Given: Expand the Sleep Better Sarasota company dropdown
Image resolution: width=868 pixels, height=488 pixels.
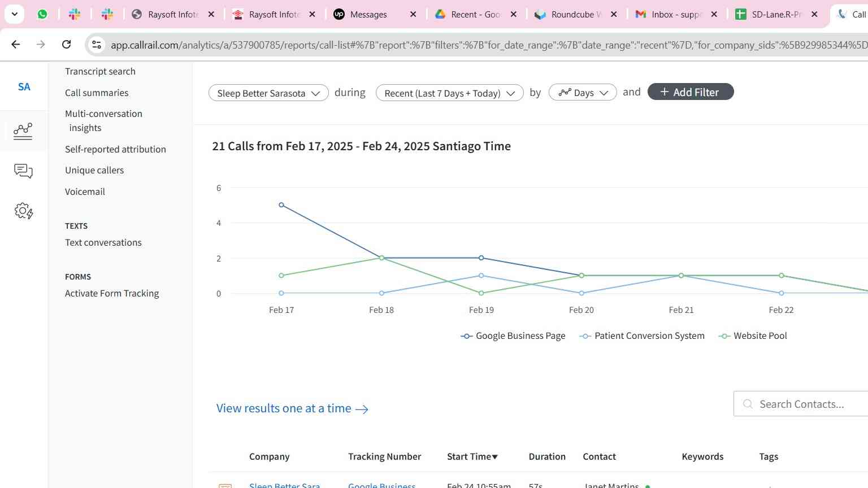Looking at the screenshot, I should (268, 93).
